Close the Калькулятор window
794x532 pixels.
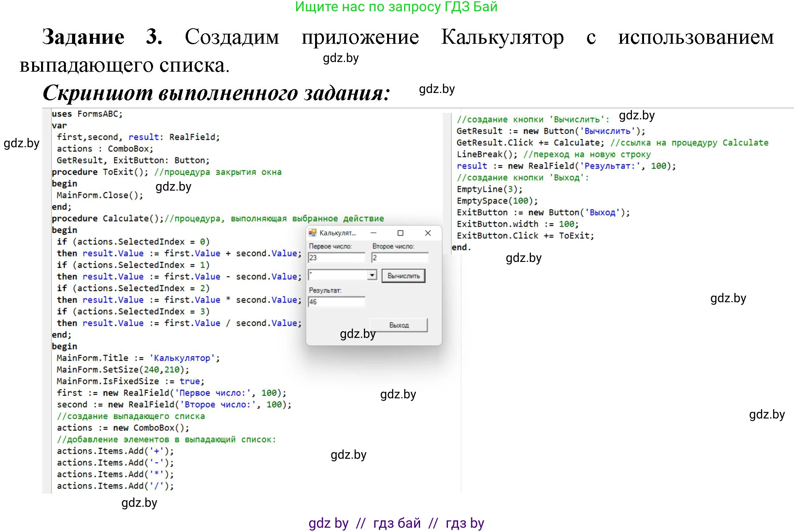point(428,233)
